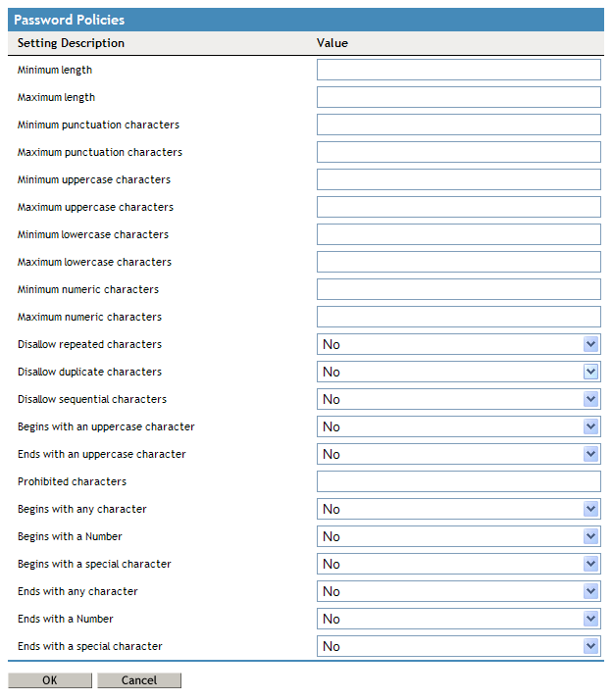Focus the Minimum lowercase characters field
Screen dimensions: 612x700
(x=458, y=234)
